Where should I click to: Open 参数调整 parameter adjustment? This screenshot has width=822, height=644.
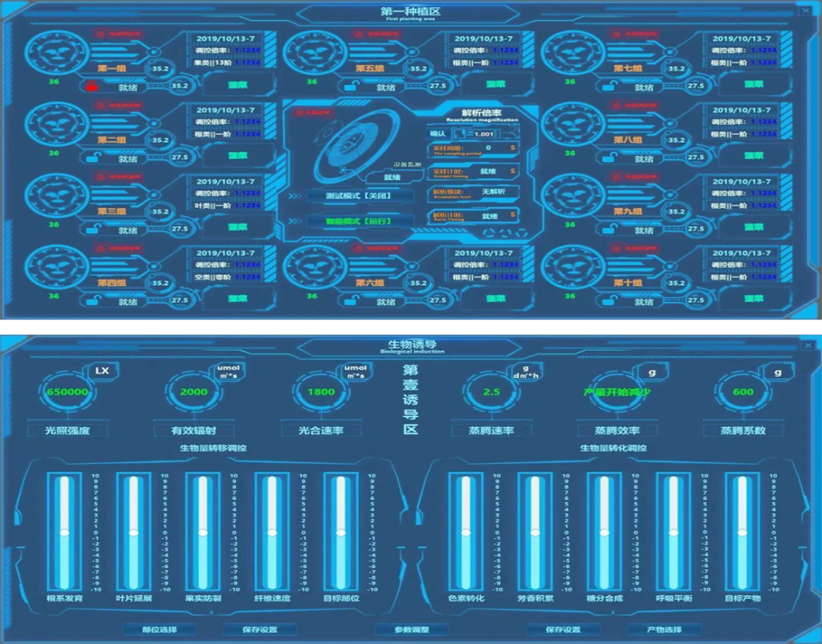point(413,630)
